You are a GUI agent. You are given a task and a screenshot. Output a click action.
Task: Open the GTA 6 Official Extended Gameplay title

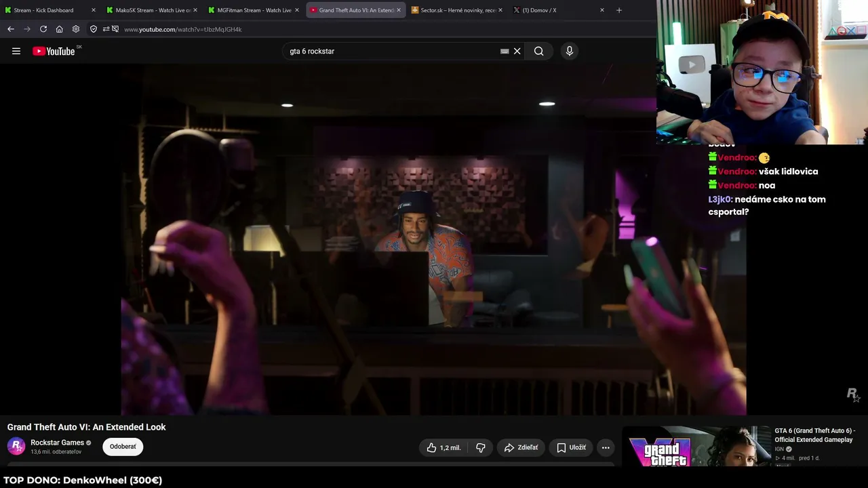815,435
